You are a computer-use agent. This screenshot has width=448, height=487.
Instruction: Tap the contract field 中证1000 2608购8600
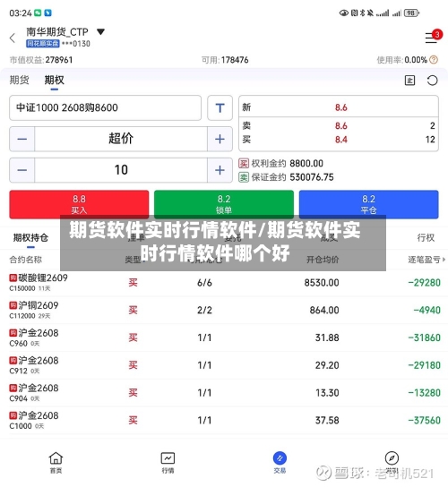pyautogui.click(x=105, y=107)
